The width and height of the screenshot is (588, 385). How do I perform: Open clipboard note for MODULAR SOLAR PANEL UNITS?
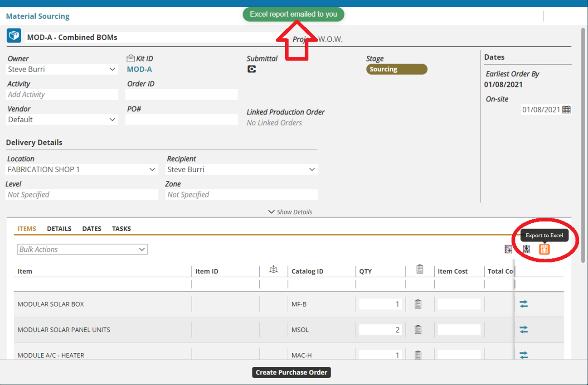(418, 330)
